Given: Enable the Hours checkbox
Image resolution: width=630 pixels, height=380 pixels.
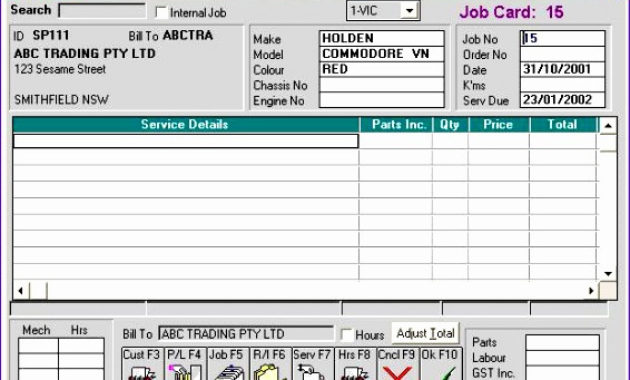Looking at the screenshot, I should click(x=347, y=334).
